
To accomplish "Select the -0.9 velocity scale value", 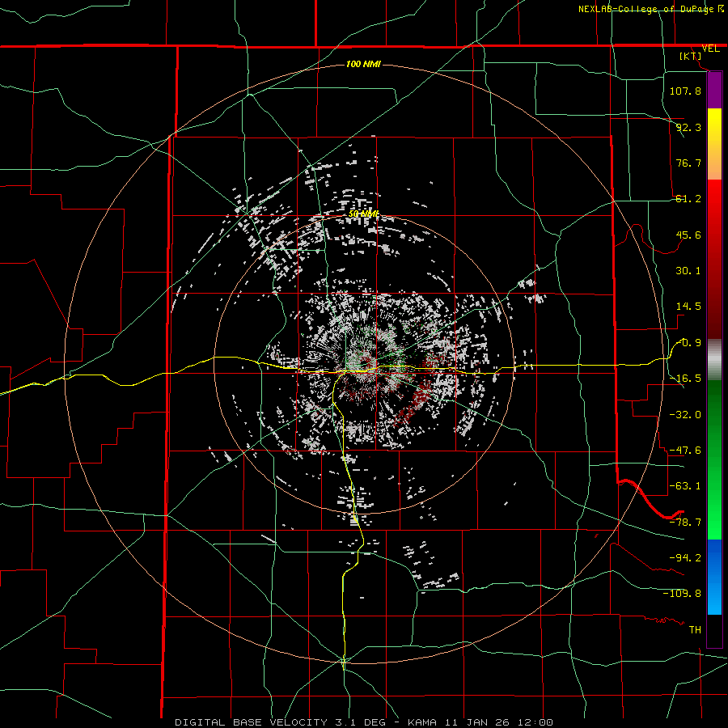I will pyautogui.click(x=689, y=343).
